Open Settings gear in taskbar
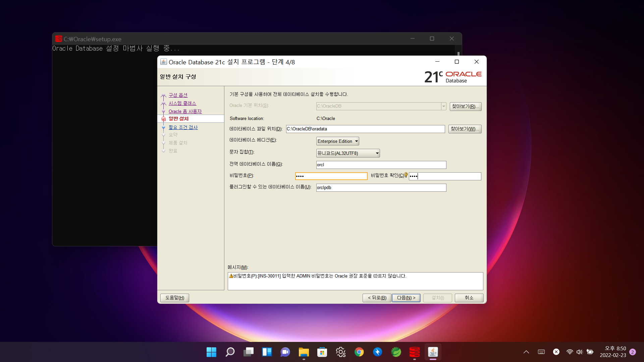The image size is (644, 362). [x=340, y=352]
